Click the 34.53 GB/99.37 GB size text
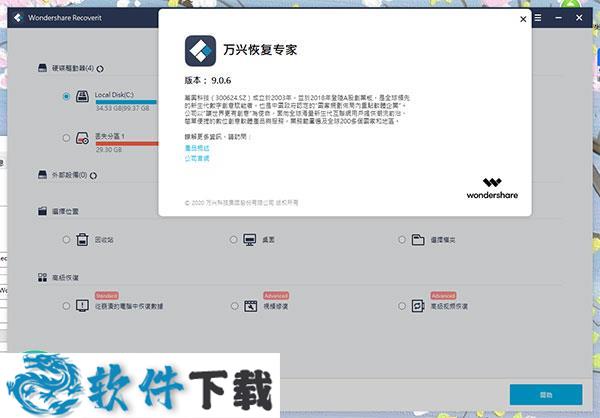 tap(122, 108)
